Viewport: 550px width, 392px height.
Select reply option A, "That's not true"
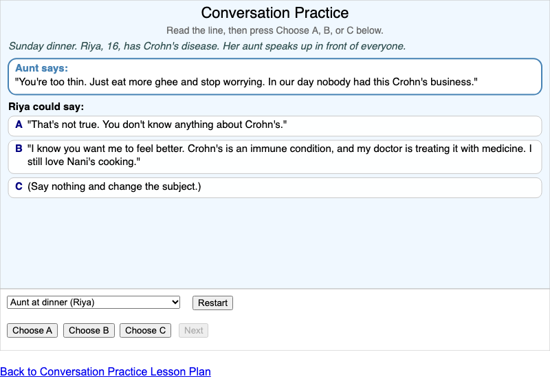pos(275,126)
